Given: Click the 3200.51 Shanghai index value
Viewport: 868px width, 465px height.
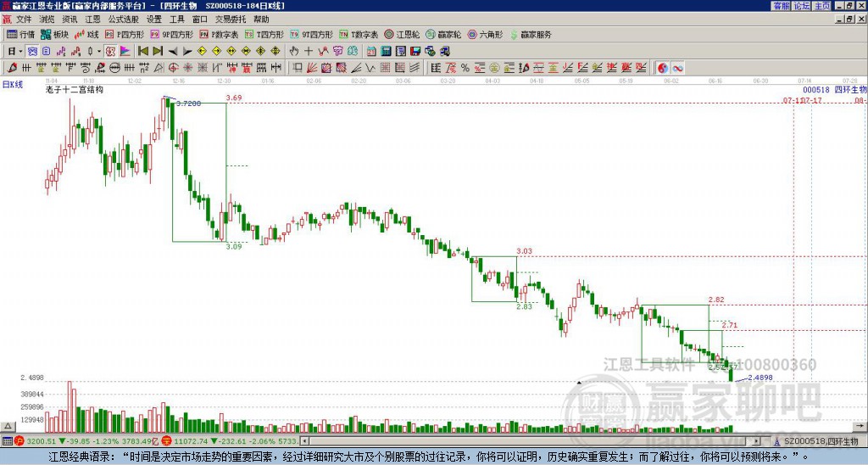Looking at the screenshot, I should pos(41,441).
